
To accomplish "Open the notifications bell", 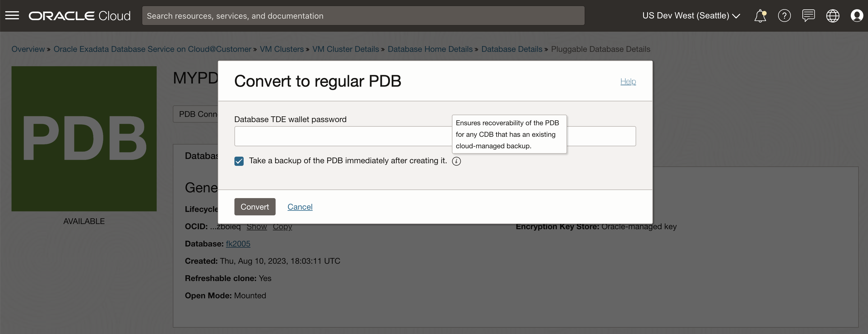I will (760, 16).
